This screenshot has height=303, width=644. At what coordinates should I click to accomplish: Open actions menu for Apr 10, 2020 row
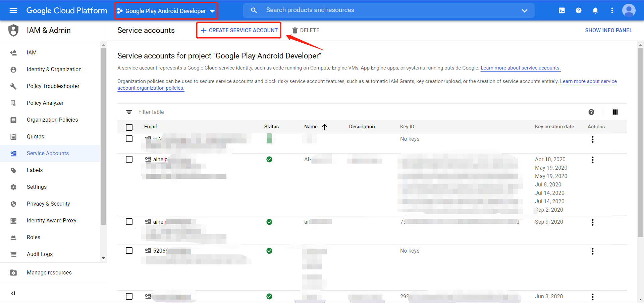pyautogui.click(x=593, y=160)
